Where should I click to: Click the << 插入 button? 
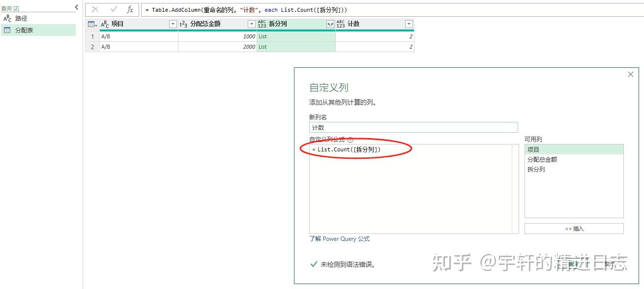[x=574, y=228]
